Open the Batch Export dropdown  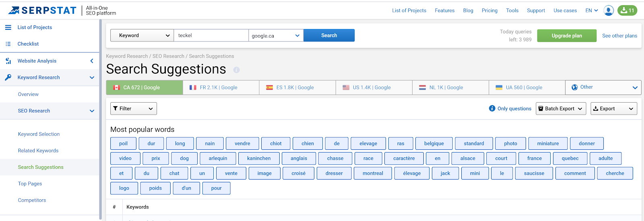(561, 109)
